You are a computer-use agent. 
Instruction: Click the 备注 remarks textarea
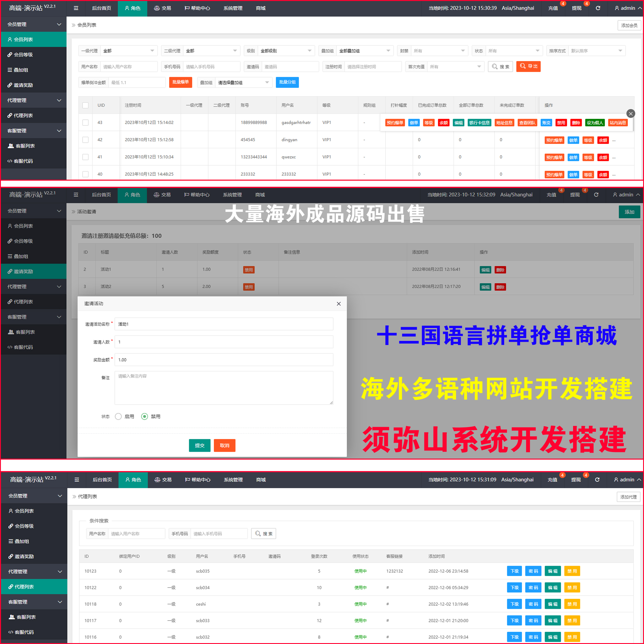pyautogui.click(x=224, y=388)
